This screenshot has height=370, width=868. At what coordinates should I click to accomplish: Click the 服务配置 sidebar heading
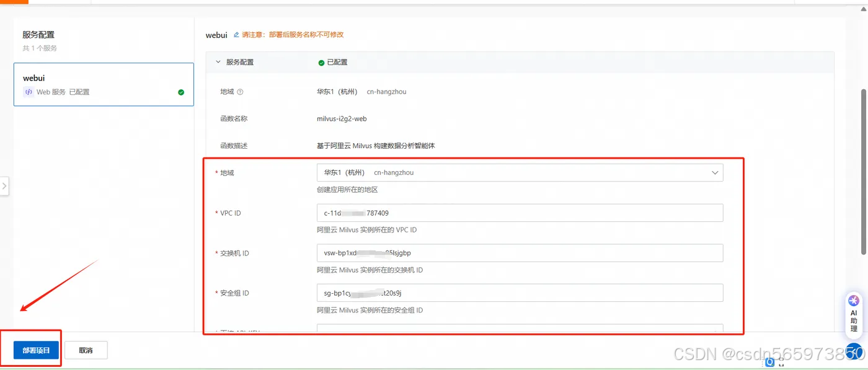tap(39, 35)
